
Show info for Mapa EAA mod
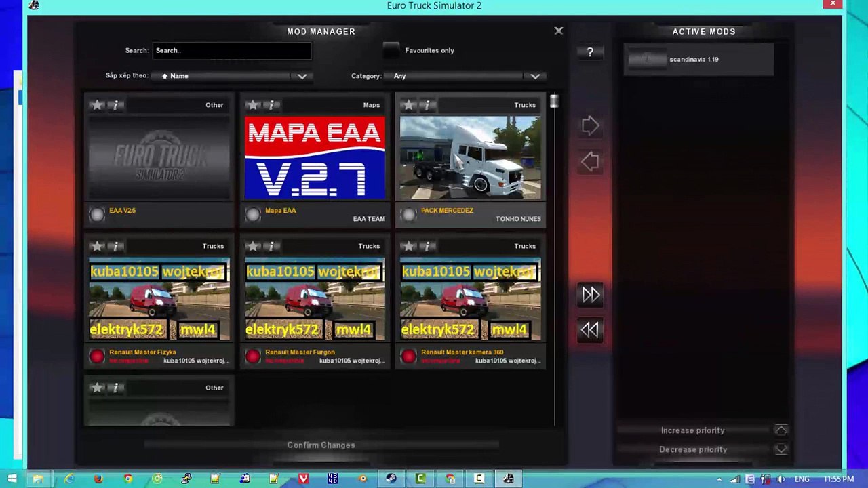click(x=271, y=105)
